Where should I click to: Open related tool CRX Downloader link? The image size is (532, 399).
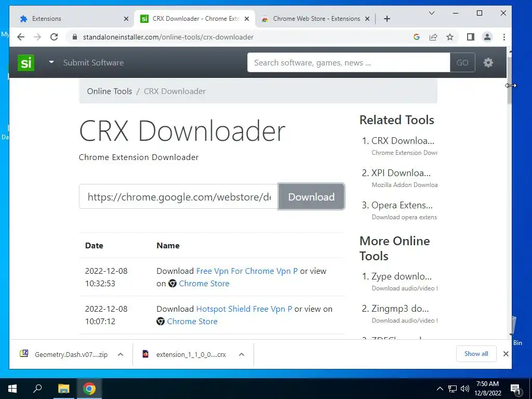[x=403, y=141]
